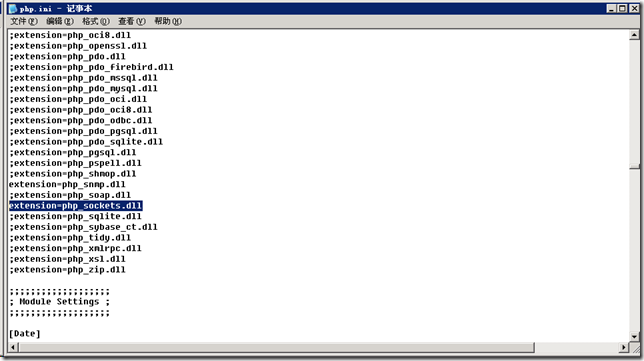This screenshot has height=361, width=644.
Task: Click the line ;extension=php_sybase_ct.dll
Action: (83, 227)
